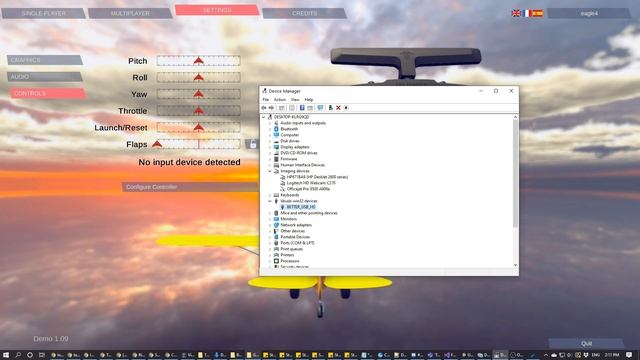Viewport: 640px width, 360px height.
Task: Open the Credits tab
Action: click(x=304, y=13)
